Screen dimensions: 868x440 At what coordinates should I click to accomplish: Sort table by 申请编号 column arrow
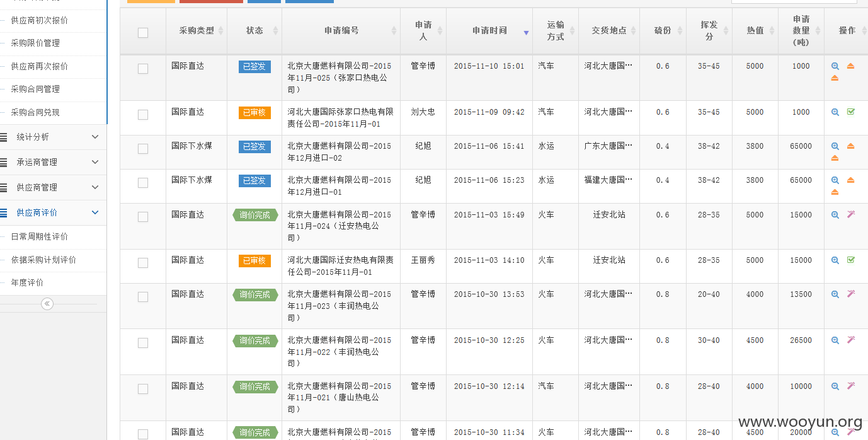(394, 31)
